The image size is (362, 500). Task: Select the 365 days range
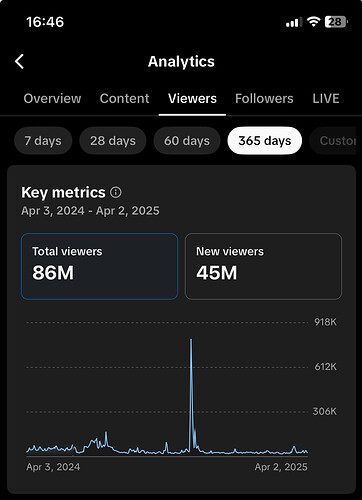[265, 141]
